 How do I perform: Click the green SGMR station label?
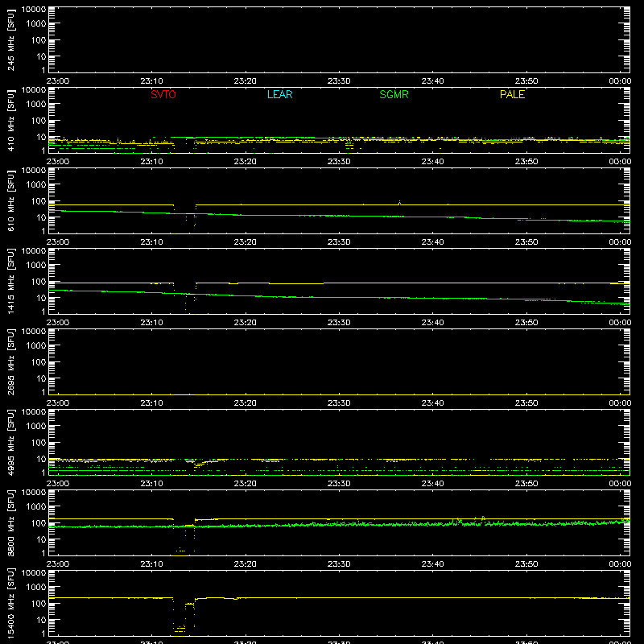[394, 94]
